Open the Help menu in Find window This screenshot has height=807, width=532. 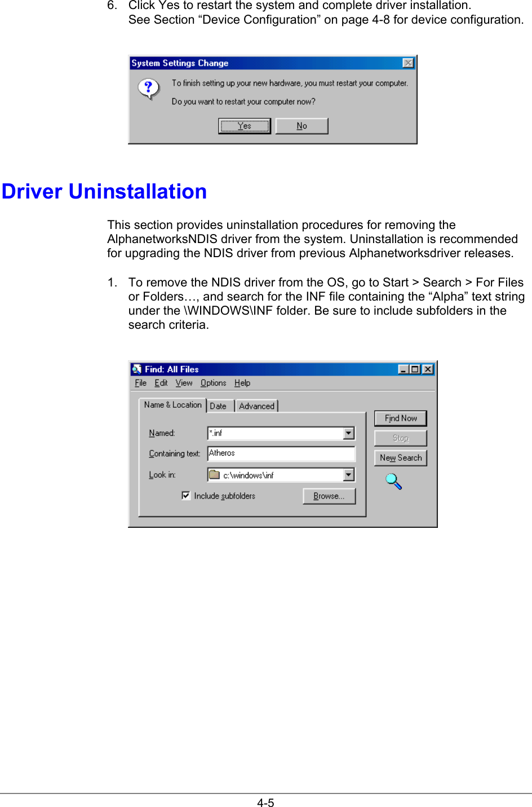click(242, 383)
